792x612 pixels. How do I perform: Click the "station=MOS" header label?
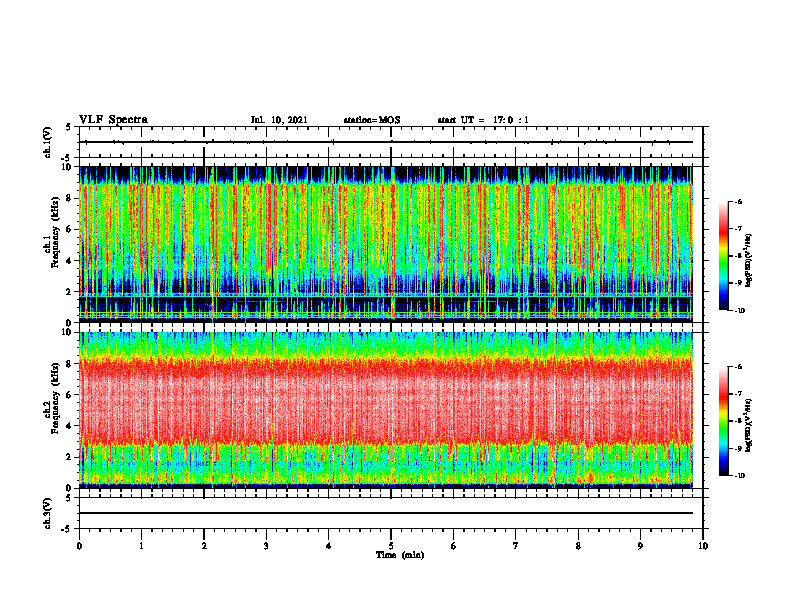tap(372, 120)
